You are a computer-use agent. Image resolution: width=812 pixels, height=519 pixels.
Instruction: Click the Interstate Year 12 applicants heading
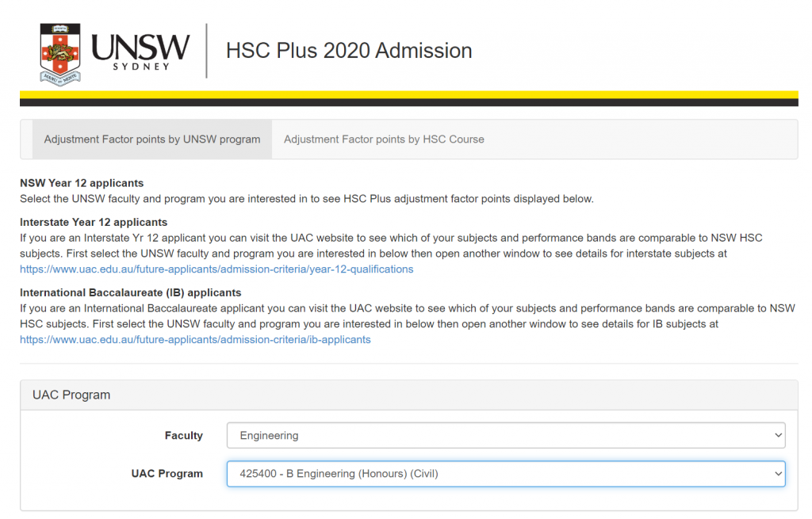click(x=94, y=222)
